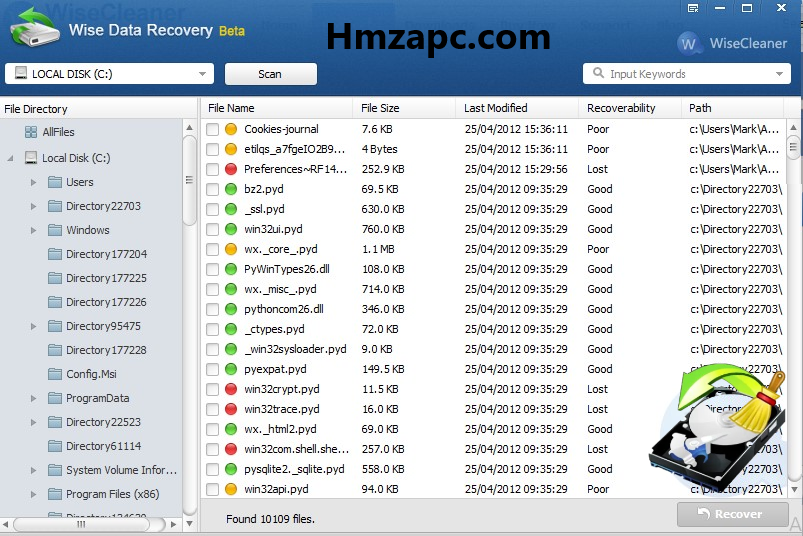This screenshot has width=803, height=536.
Task: Click the directory tree vertical scrollbar thumb
Action: point(189,180)
